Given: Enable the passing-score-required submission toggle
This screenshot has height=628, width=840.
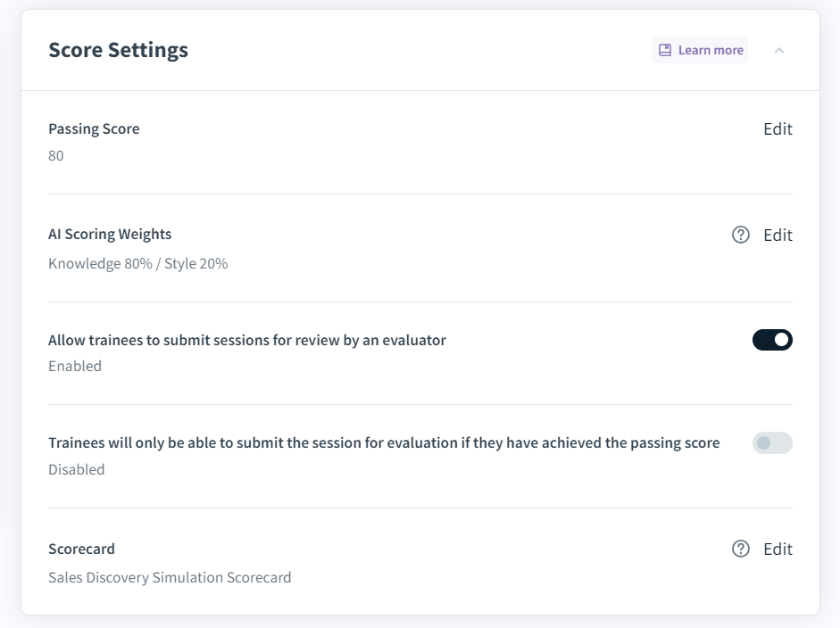Looking at the screenshot, I should point(772,443).
